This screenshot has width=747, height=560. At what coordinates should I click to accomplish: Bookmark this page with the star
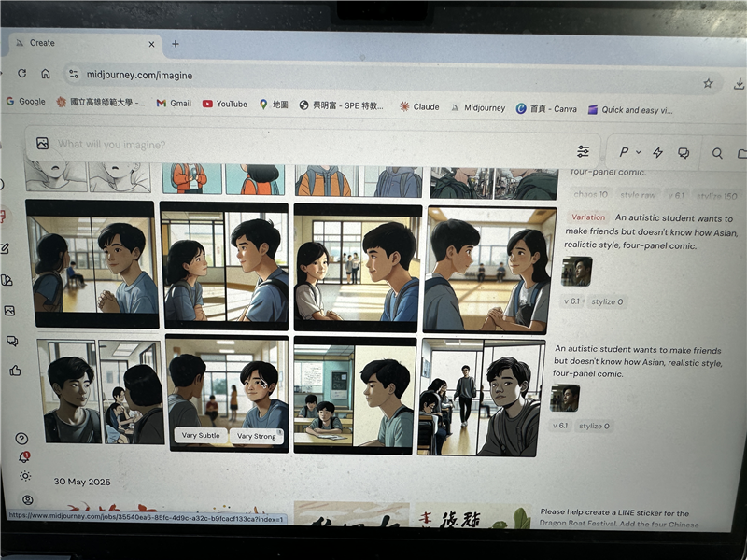click(708, 83)
